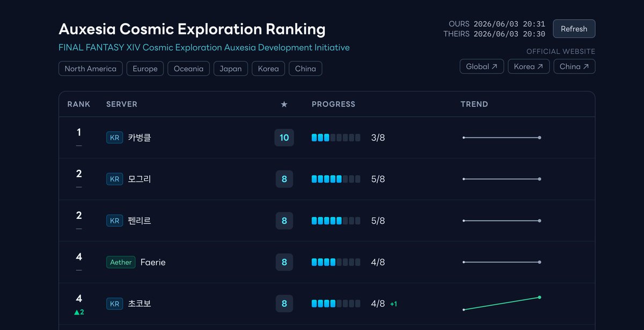
Task: Click the green up-2 rank change indicator
Action: click(79, 312)
